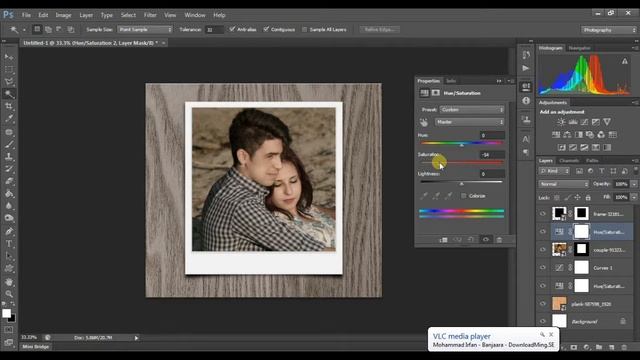Click the Saturation value field

[492, 155]
